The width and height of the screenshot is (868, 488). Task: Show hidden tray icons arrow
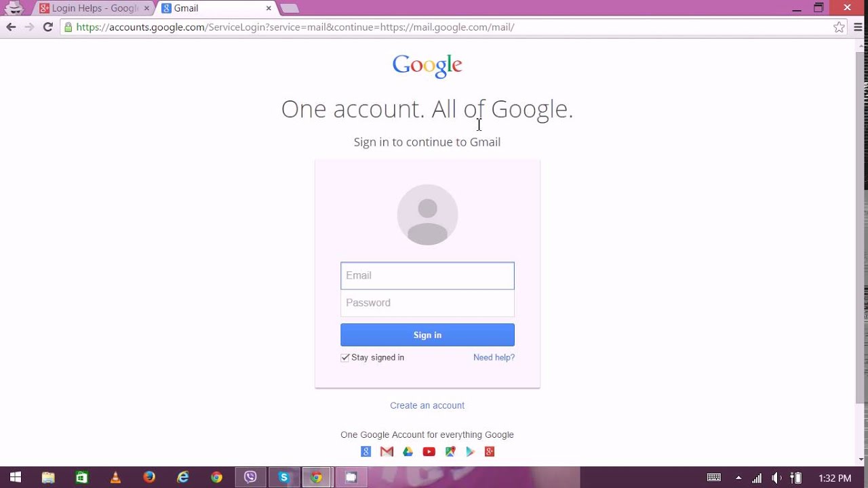click(x=738, y=478)
